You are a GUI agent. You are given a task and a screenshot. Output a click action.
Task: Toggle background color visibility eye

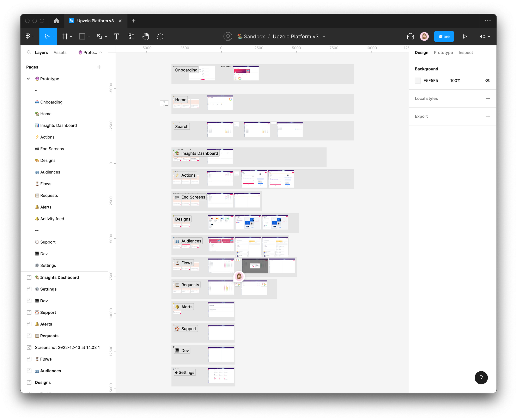coord(487,81)
